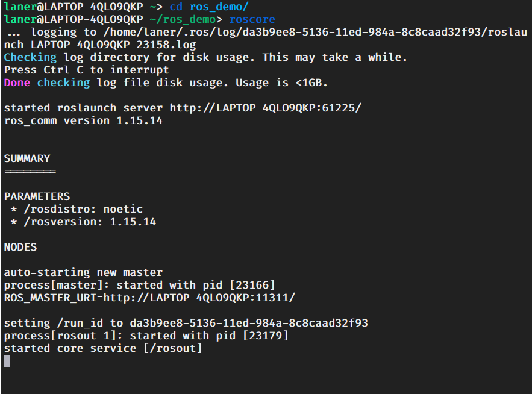Image resolution: width=532 pixels, height=394 pixels.
Task: Click the NODES section heading
Action: (x=20, y=247)
